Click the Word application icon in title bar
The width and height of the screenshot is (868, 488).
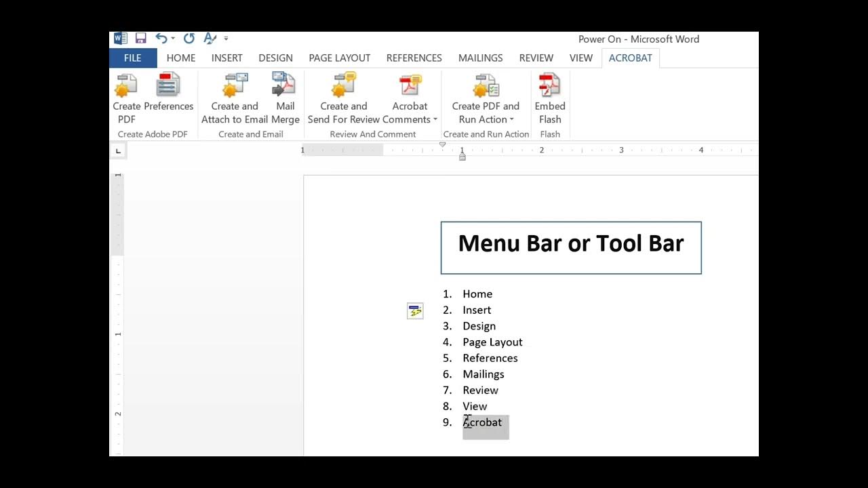[x=120, y=39]
